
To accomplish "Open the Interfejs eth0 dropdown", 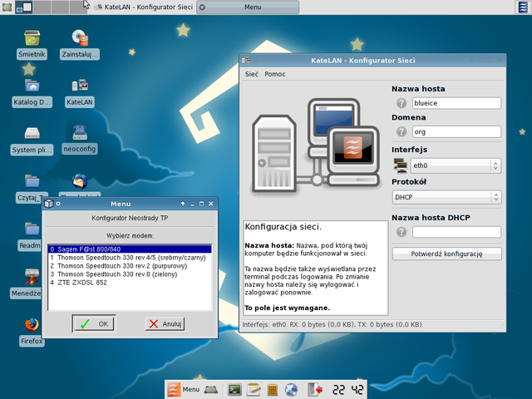I will [x=456, y=165].
